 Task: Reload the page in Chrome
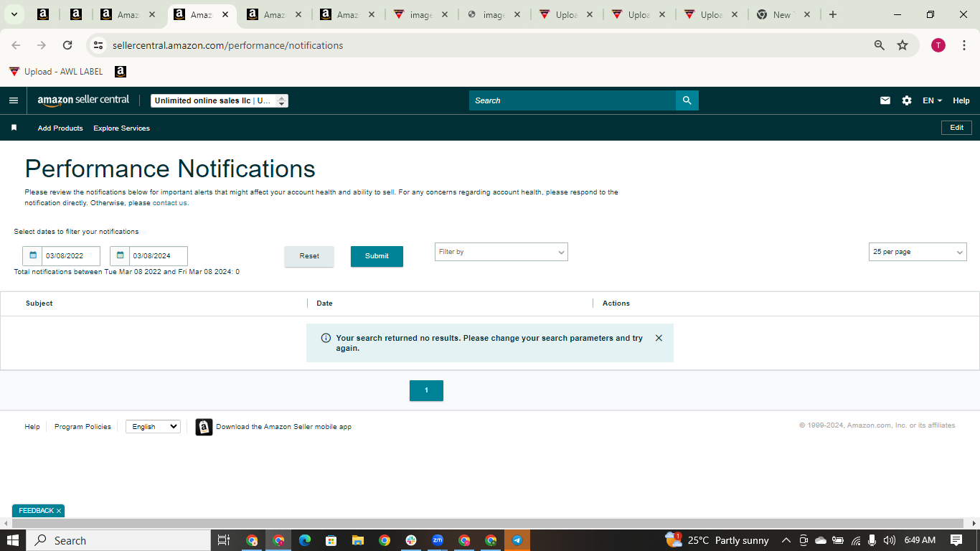point(67,45)
